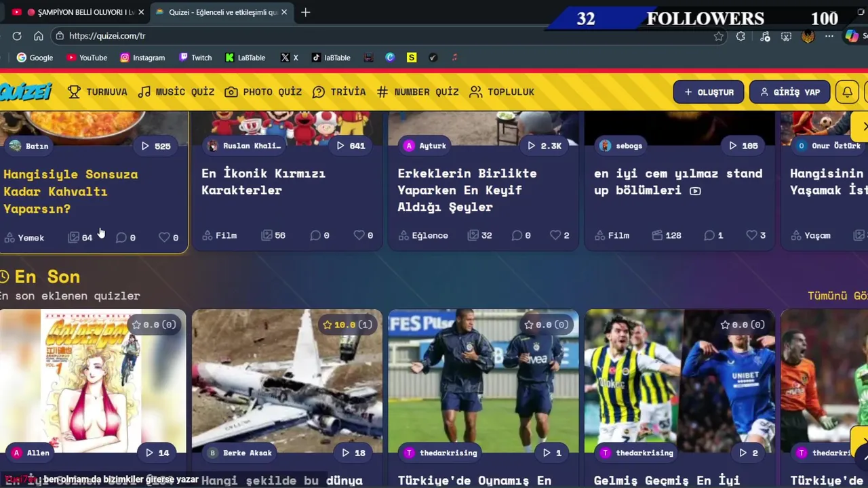Click the 2.3K plays badge by Ayturk
This screenshot has height=488, width=868.
point(545,146)
